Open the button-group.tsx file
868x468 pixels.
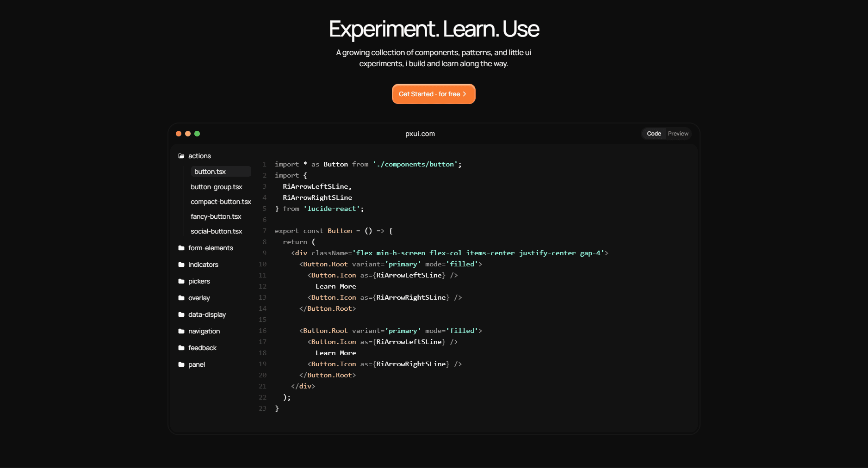point(217,187)
